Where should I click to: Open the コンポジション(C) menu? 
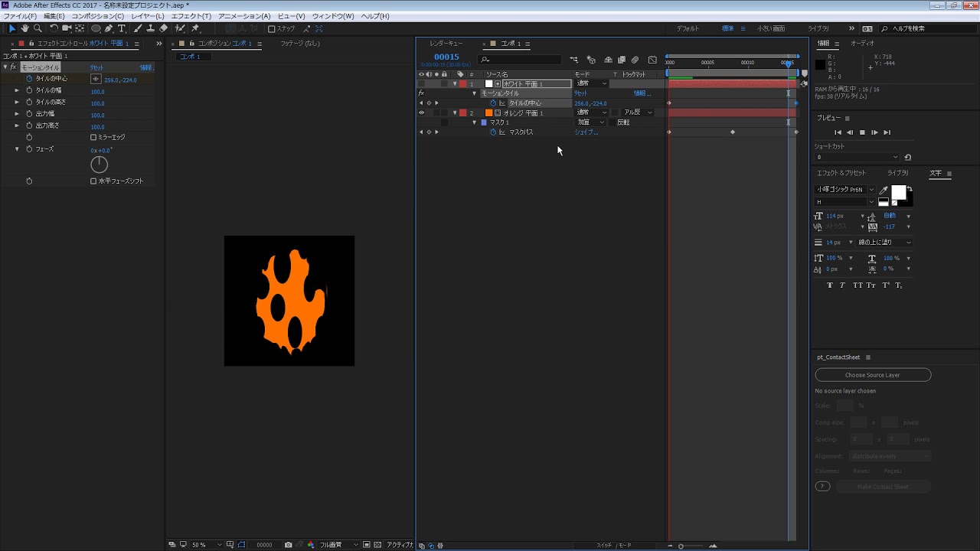click(98, 16)
